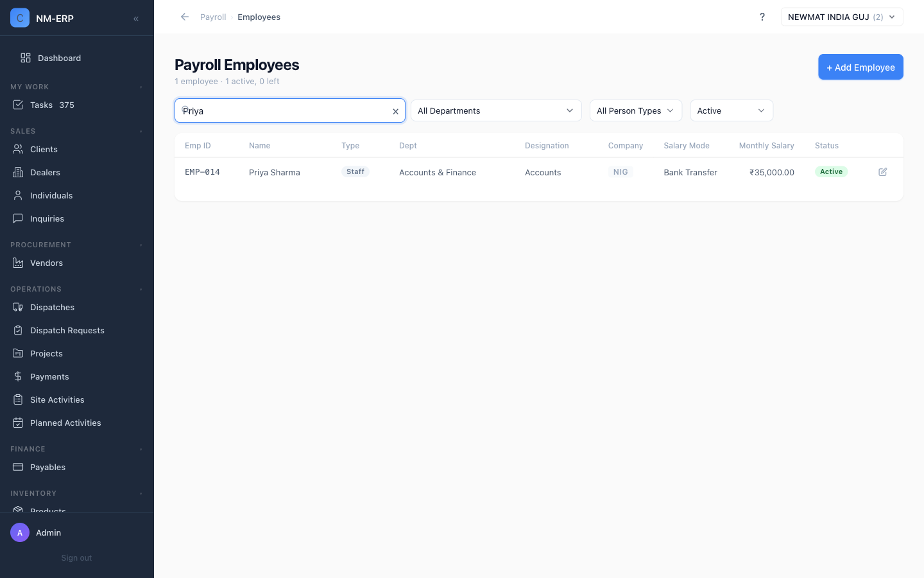Open Clients in Sales section
This screenshot has height=578, width=924.
coord(77,149)
